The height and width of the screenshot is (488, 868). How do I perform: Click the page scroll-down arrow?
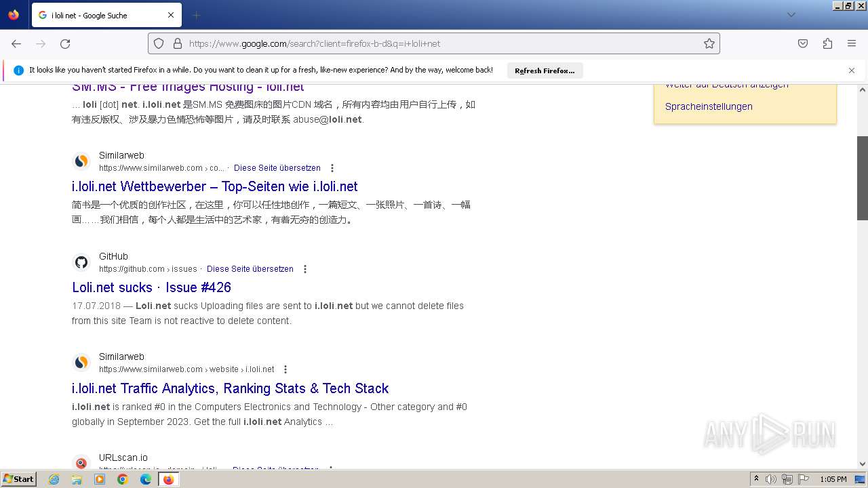point(863,464)
